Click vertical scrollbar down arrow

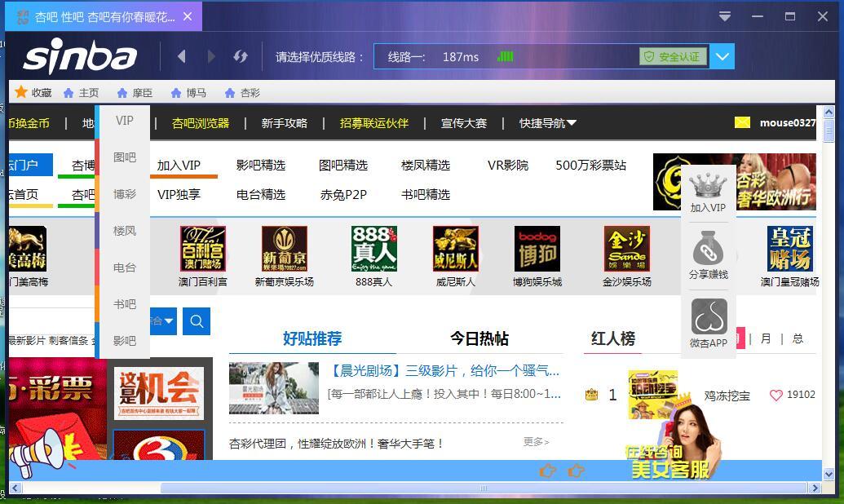pyautogui.click(x=829, y=475)
